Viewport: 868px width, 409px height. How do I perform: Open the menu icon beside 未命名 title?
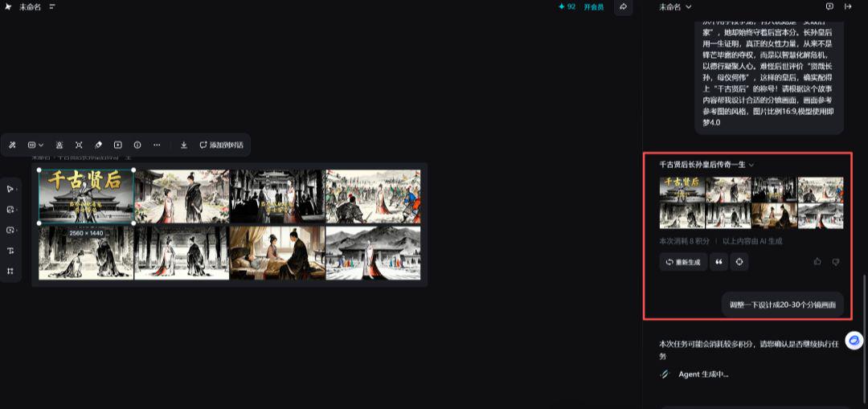point(52,7)
